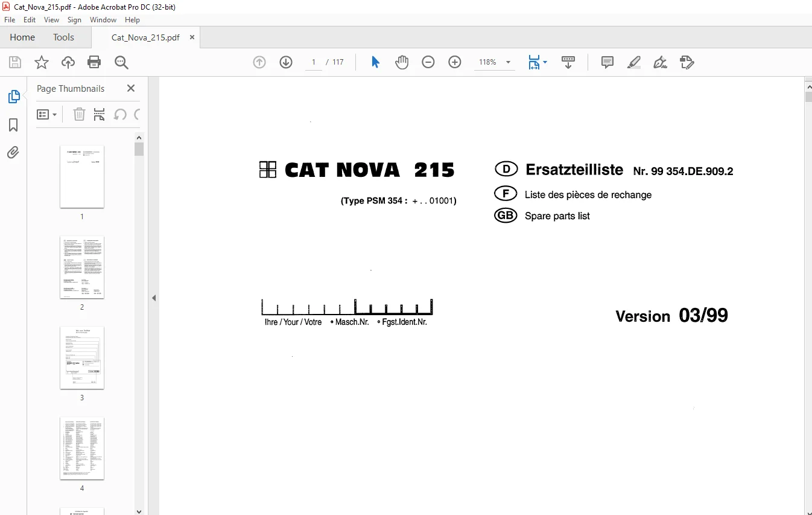Click the "Spare parts list" text

tap(557, 216)
